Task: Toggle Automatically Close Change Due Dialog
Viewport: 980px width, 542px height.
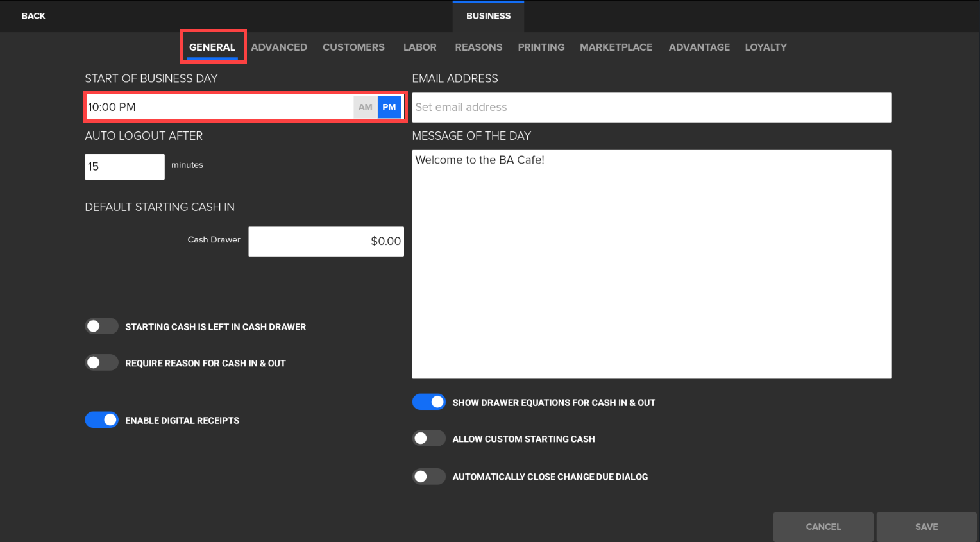Action: point(428,477)
